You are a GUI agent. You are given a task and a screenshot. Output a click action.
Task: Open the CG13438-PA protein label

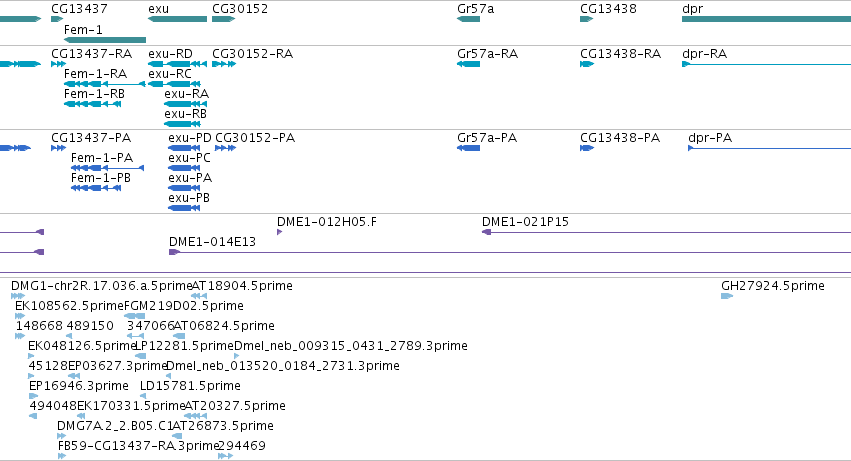[x=620, y=138]
